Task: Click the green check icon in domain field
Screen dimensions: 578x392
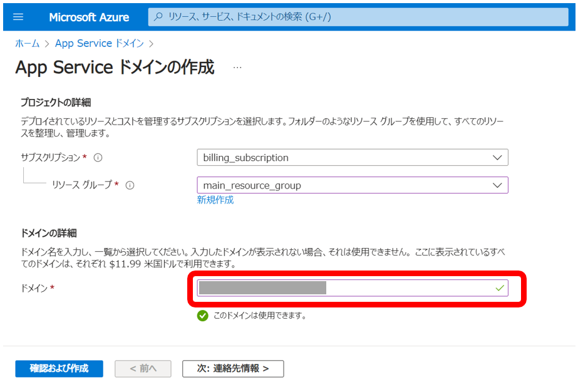Action: (x=500, y=288)
